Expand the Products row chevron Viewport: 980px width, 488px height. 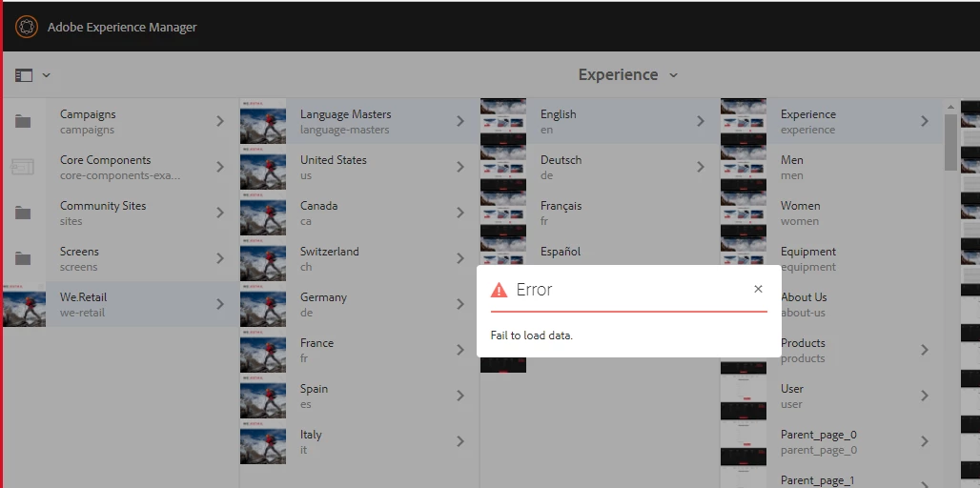click(x=925, y=350)
